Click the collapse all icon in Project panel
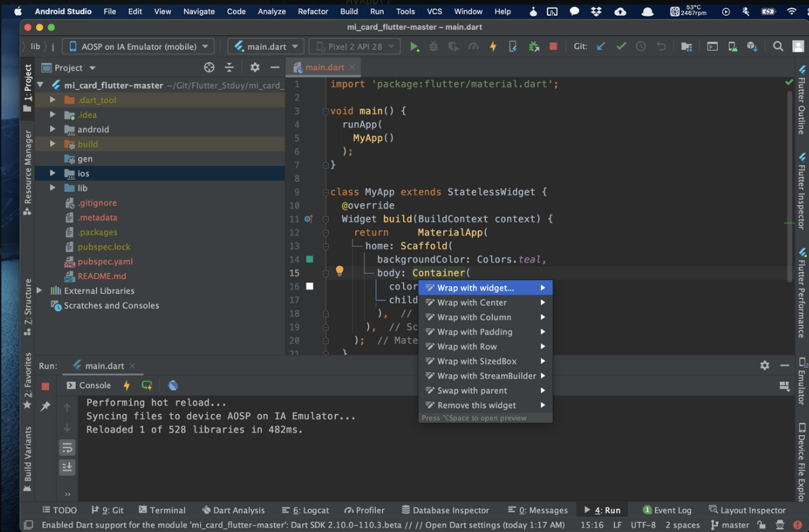The width and height of the screenshot is (809, 532). click(229, 67)
